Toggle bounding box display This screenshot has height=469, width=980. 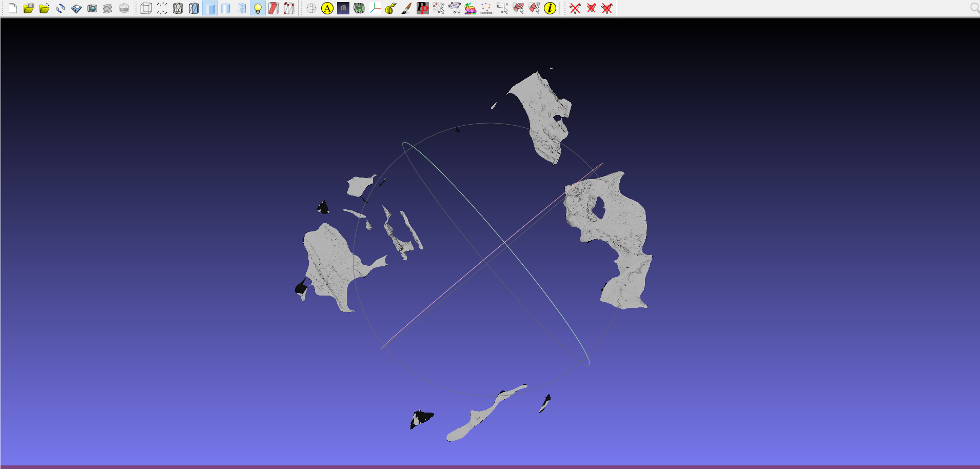pyautogui.click(x=147, y=9)
